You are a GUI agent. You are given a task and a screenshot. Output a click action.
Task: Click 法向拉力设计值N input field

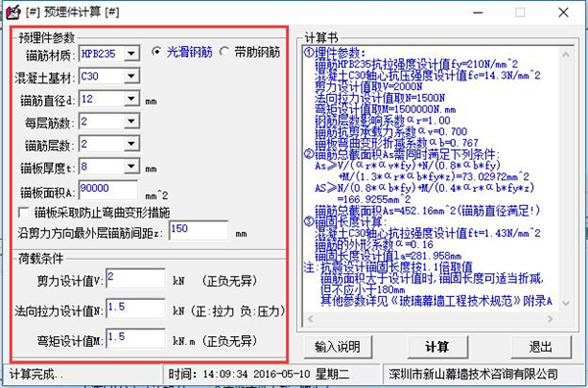135,309
